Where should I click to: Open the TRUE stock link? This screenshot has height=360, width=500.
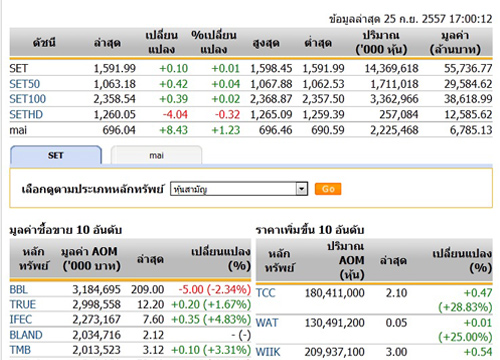[23, 304]
